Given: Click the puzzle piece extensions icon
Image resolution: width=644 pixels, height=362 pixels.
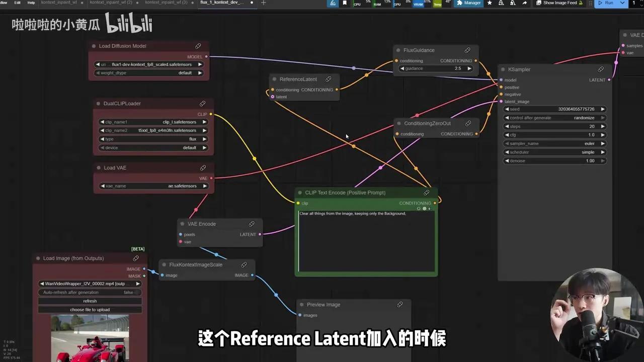Looking at the screenshot, I should [460, 3].
